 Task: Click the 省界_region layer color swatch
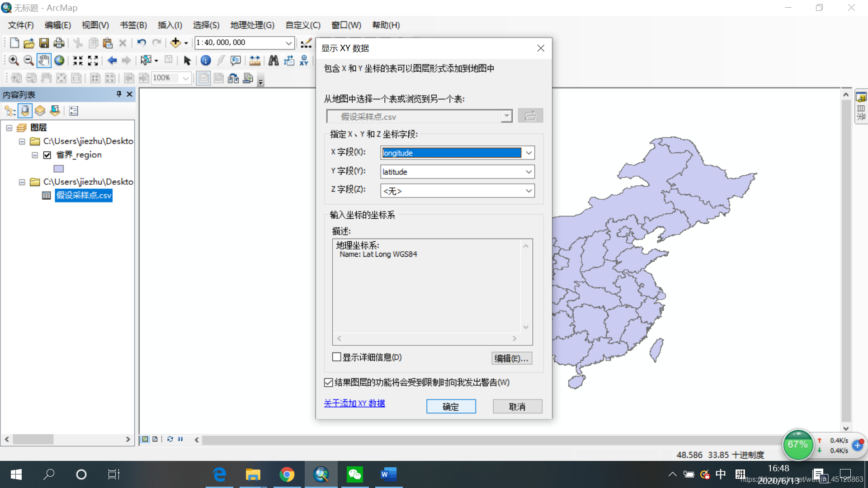coord(59,169)
